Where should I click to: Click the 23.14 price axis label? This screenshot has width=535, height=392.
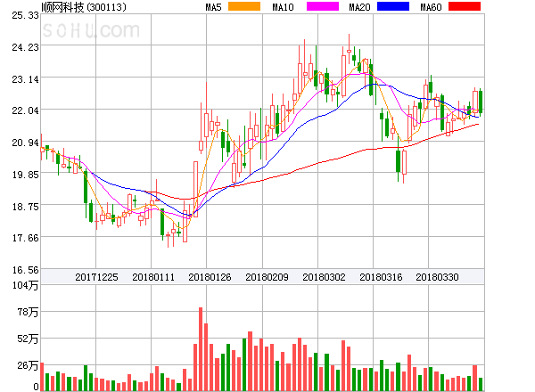(x=25, y=79)
